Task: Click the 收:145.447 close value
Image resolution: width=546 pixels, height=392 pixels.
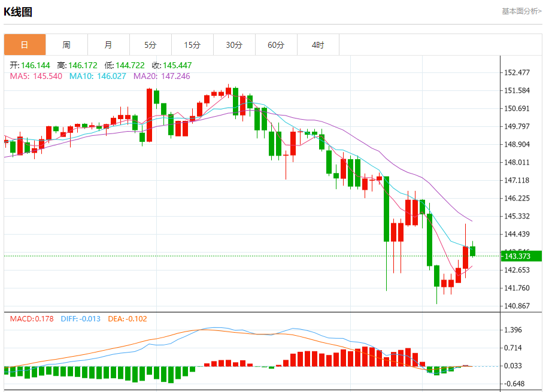Action: pyautogui.click(x=172, y=65)
